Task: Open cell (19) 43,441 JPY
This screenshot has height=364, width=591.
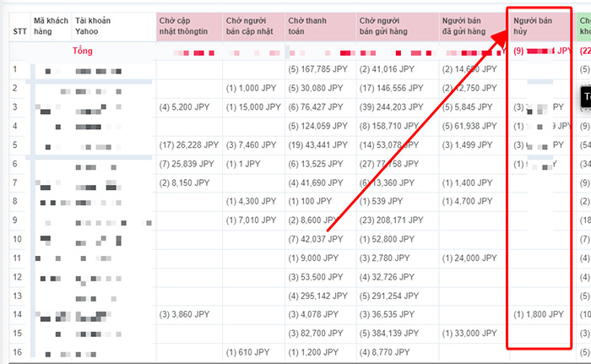Action: [x=317, y=145]
